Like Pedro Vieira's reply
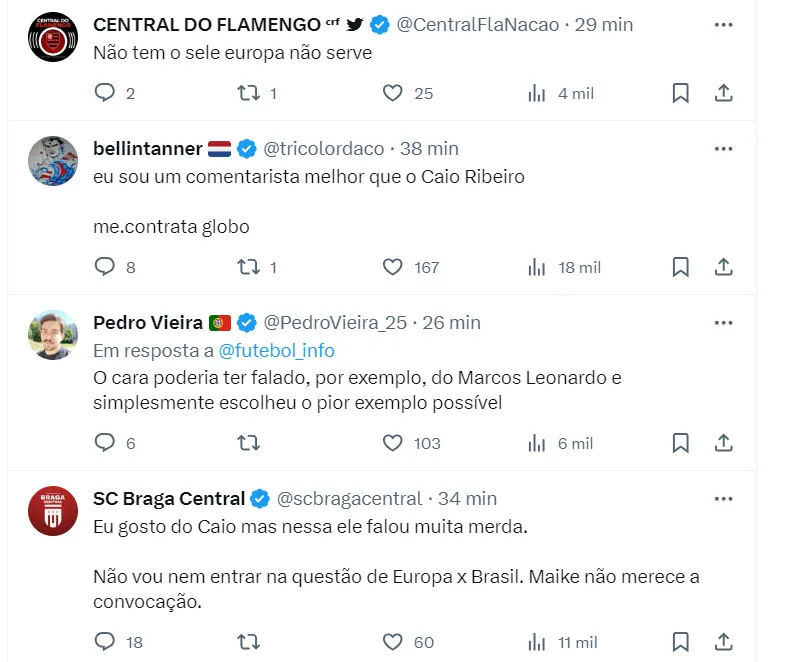The width and height of the screenshot is (787, 662). pyautogui.click(x=393, y=443)
